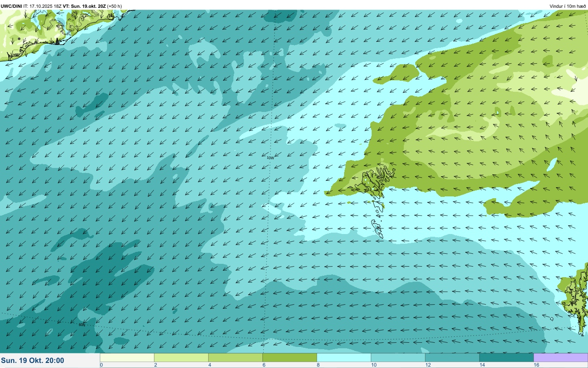Click the 'Sun. 19 Okt. 20:00' date label

point(33,361)
